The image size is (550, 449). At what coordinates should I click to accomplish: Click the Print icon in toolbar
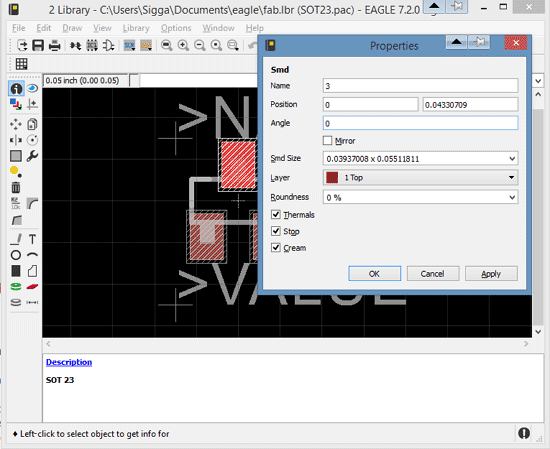pos(55,45)
